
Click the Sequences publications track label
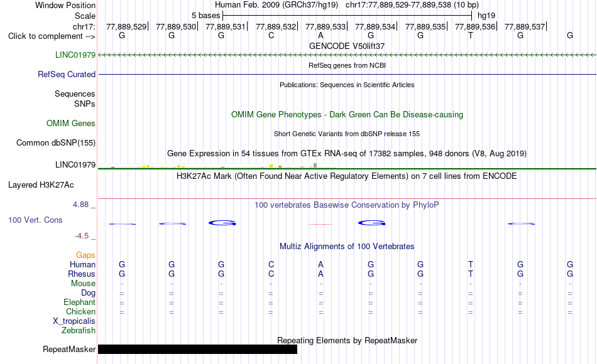(75, 94)
